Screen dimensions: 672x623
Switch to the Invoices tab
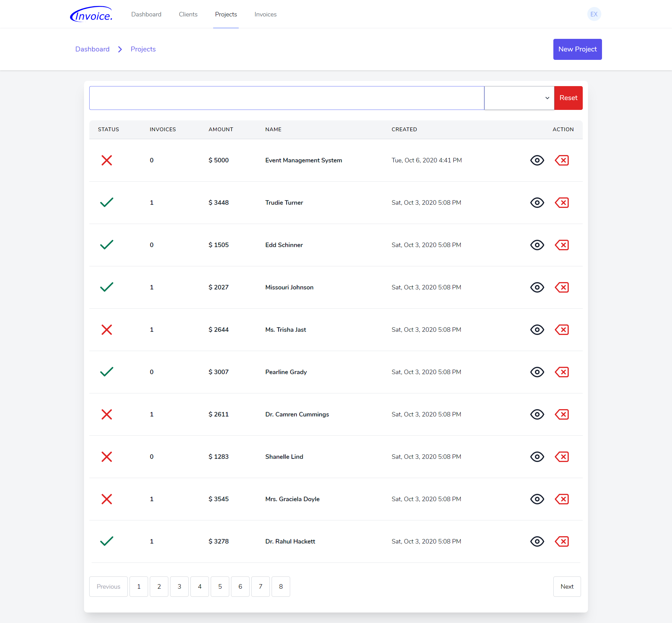click(265, 14)
